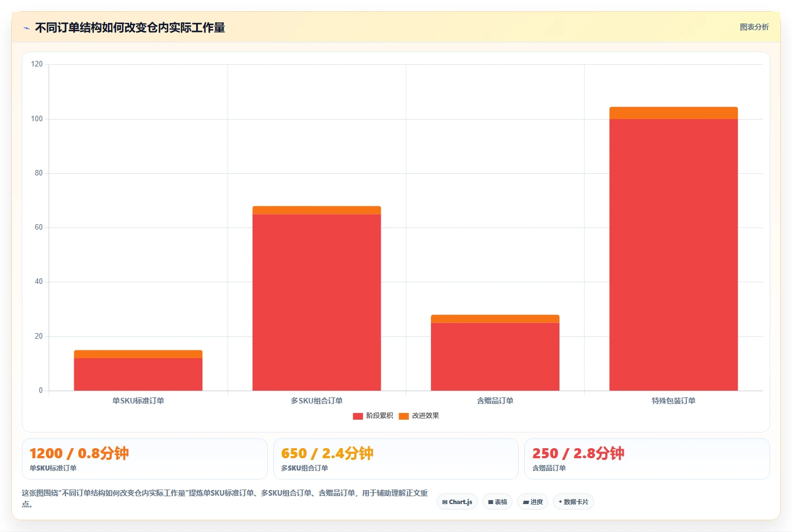Click the y-axis value 20
This screenshot has height=532, width=792.
coord(39,336)
